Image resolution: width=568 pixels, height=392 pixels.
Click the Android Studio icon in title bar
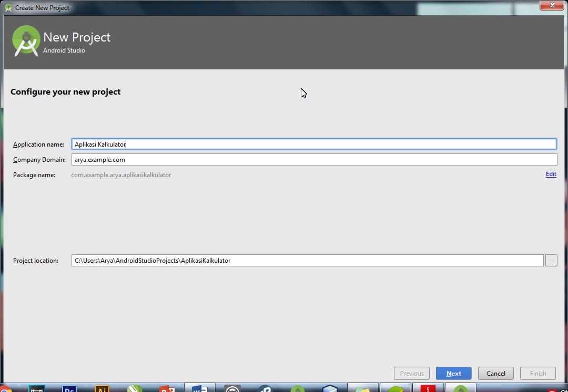tap(8, 7)
